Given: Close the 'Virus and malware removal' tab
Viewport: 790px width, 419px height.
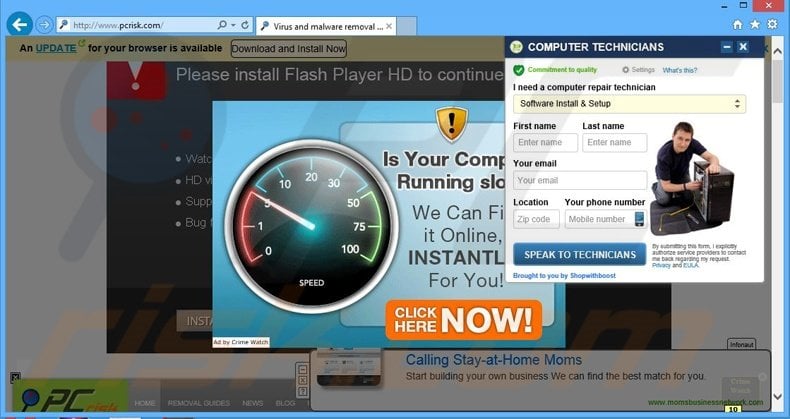Looking at the screenshot, I should pos(389,26).
